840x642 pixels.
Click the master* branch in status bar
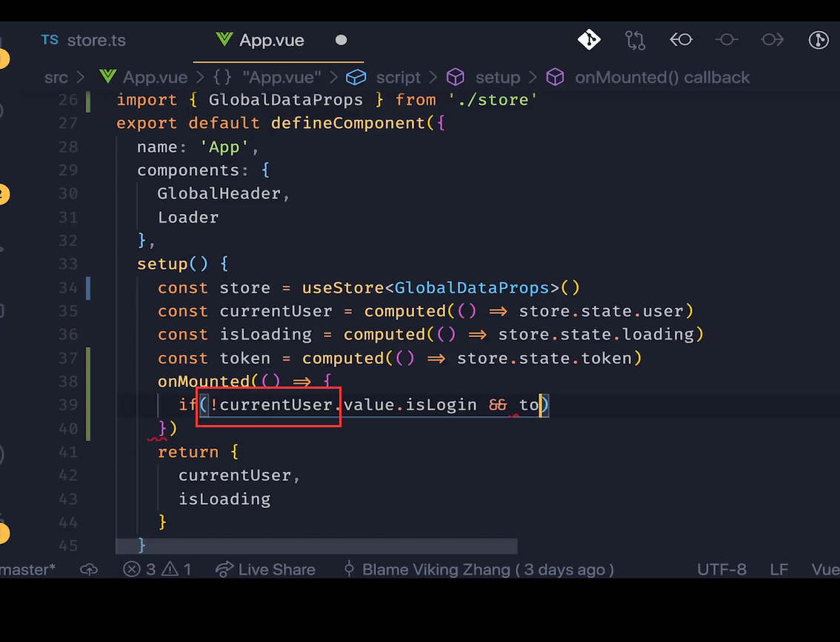pyautogui.click(x=28, y=569)
